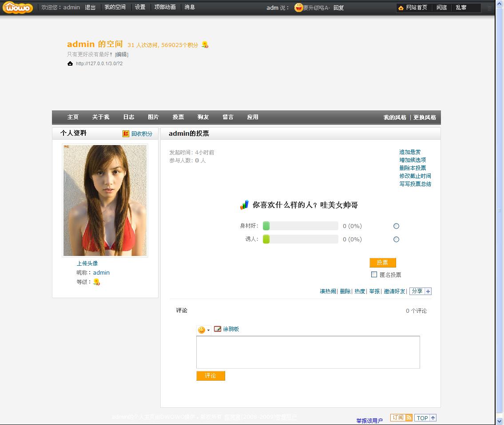Click the flower level icon next to 等级
The width and height of the screenshot is (504, 425).
(x=96, y=282)
